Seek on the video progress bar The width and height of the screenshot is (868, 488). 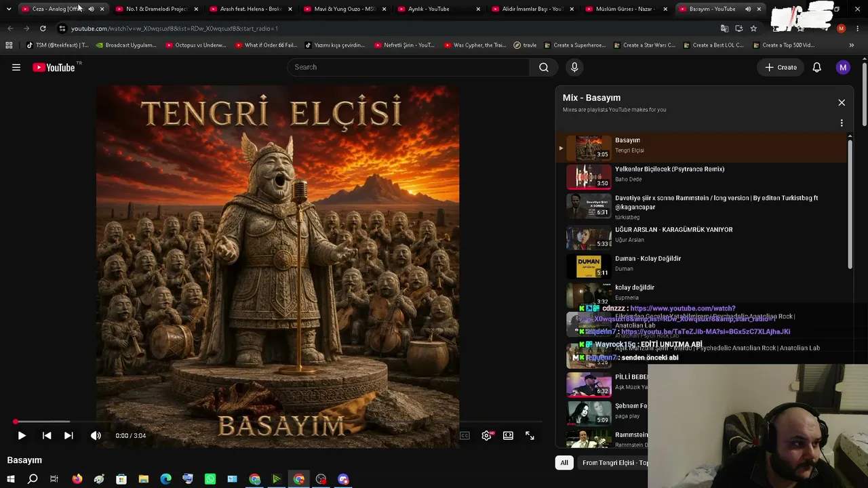(x=278, y=422)
